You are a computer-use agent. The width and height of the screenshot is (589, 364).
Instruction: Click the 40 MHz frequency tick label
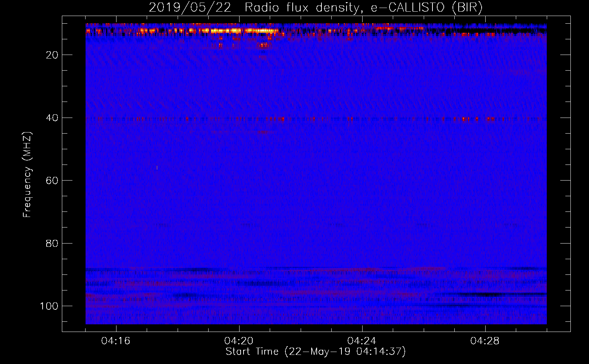52,118
